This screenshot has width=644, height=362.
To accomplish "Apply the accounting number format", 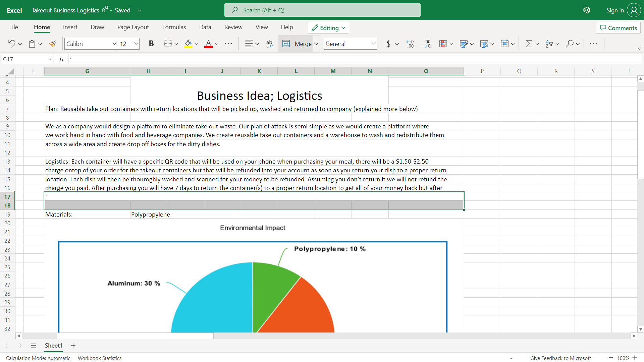I will click(388, 44).
